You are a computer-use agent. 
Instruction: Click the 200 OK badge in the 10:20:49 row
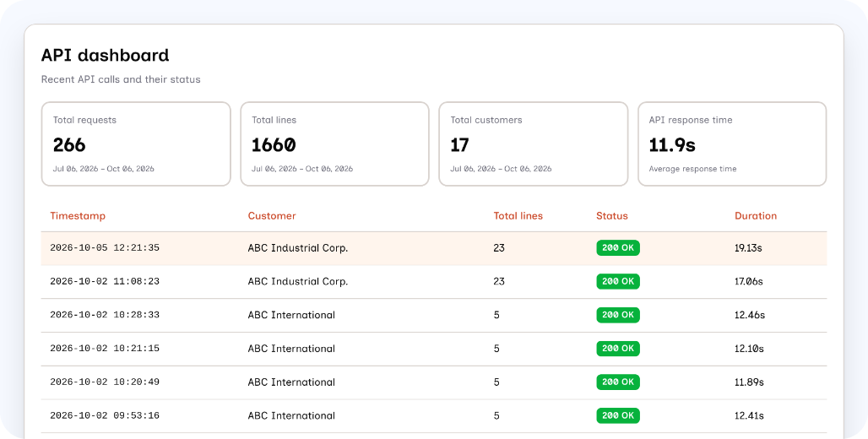pyautogui.click(x=618, y=382)
